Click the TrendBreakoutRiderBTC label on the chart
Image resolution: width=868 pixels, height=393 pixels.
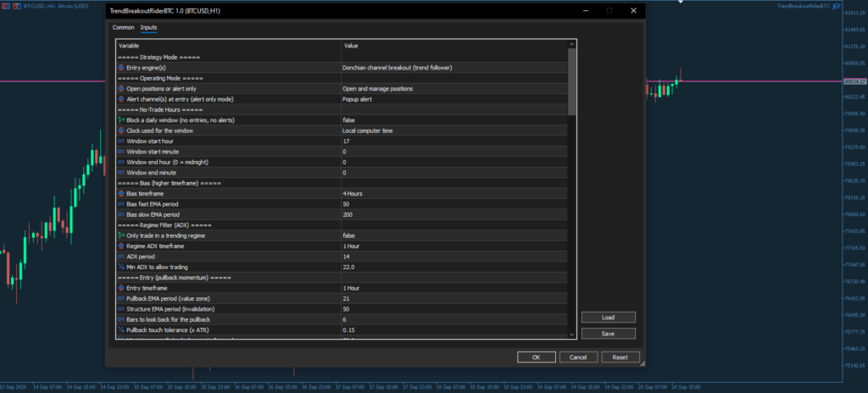[804, 6]
